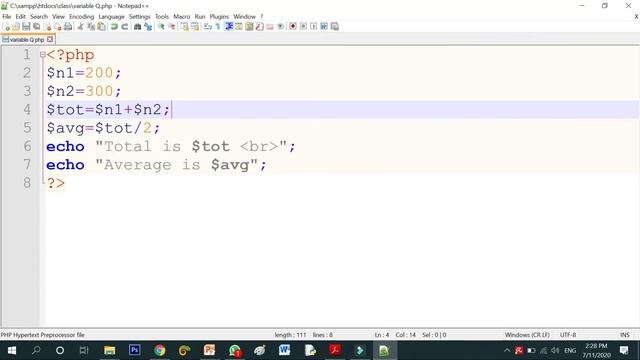Click the Close document toolbar icon

click(x=47, y=27)
